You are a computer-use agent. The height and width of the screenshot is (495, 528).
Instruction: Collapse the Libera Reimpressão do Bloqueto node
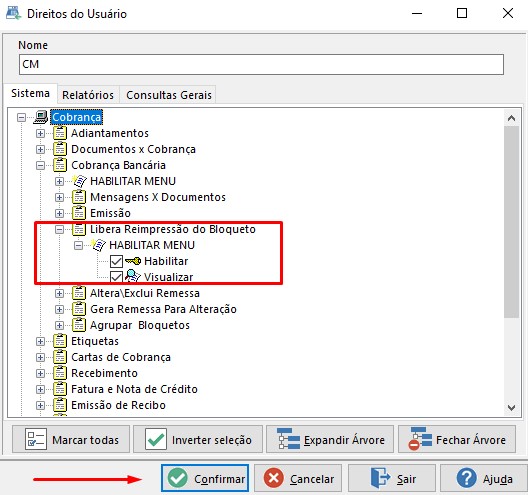pos(59,229)
